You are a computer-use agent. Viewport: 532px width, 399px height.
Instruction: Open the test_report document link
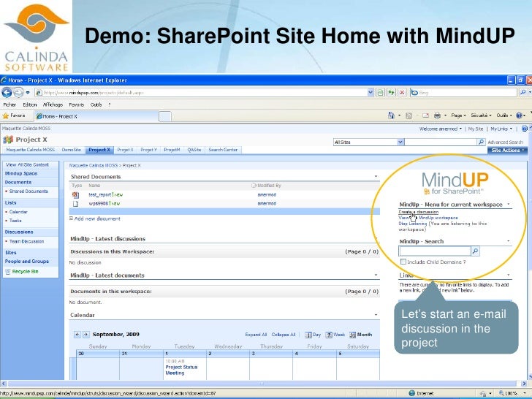click(x=100, y=194)
